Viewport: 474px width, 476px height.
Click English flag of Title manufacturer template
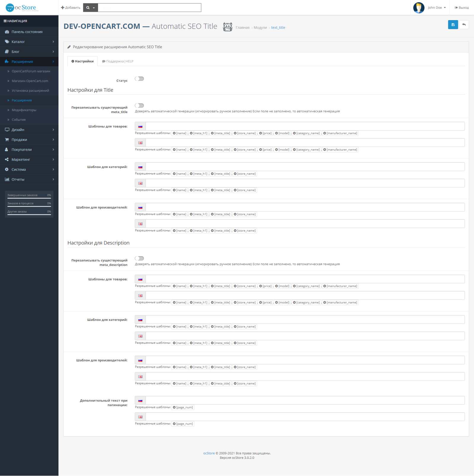point(140,224)
